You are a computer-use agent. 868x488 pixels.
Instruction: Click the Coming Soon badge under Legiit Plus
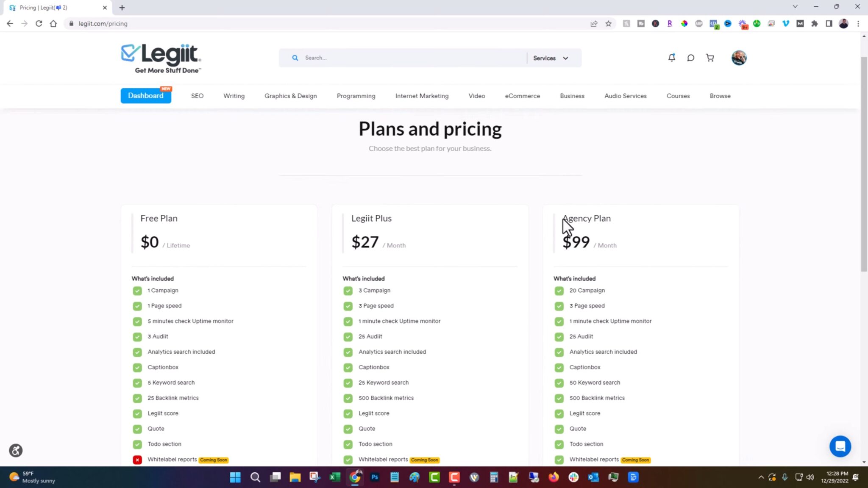pyautogui.click(x=424, y=460)
